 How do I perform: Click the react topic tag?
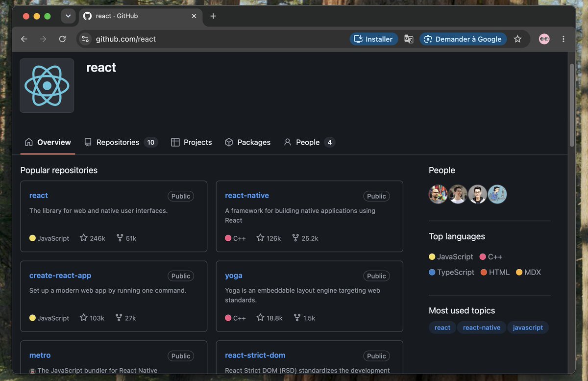[442, 328]
